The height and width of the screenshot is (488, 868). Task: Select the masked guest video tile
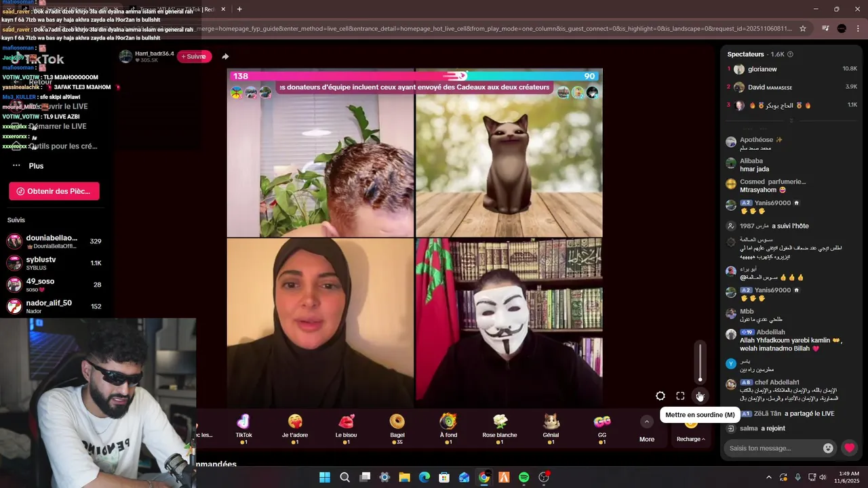[509, 323]
